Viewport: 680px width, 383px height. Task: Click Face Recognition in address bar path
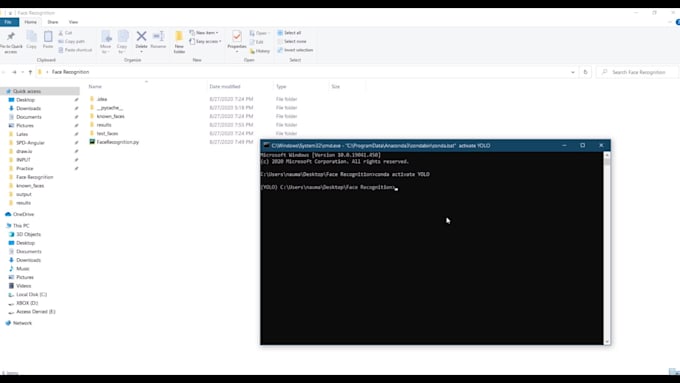70,72
